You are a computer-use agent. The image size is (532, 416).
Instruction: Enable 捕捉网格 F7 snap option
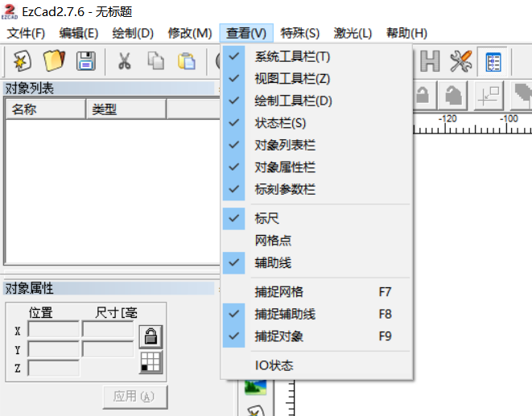coord(316,292)
